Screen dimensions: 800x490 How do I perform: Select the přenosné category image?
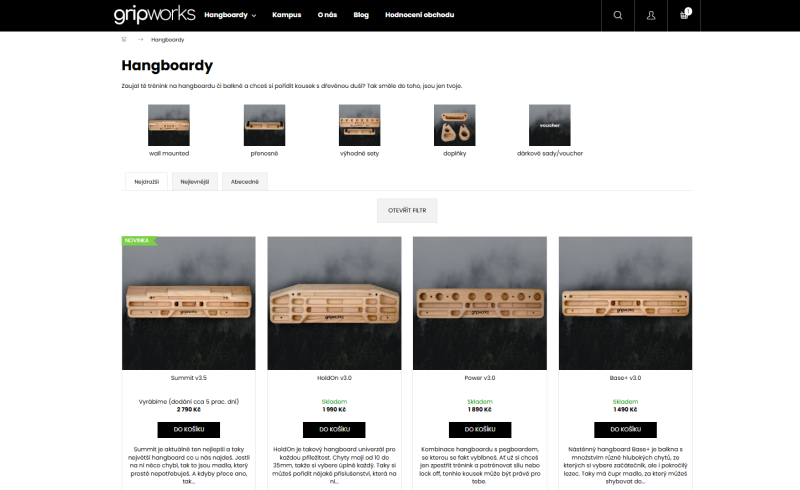(265, 125)
